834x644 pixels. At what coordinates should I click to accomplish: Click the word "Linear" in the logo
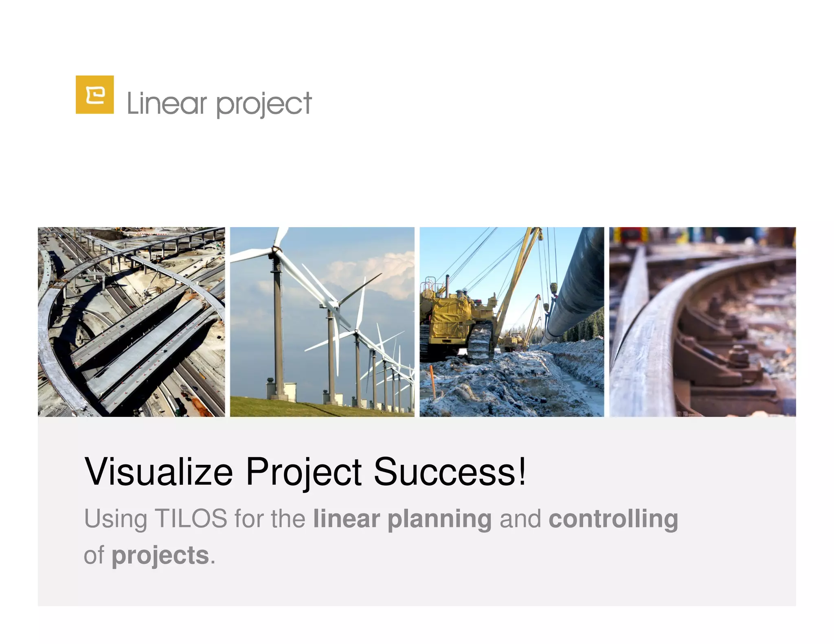click(167, 103)
